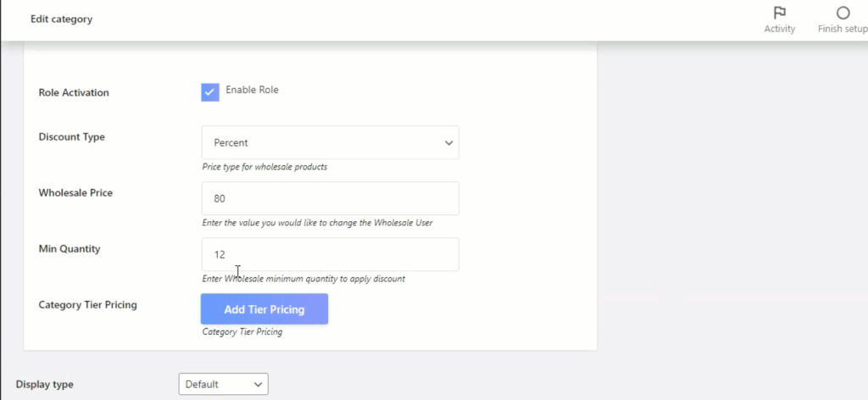The image size is (868, 400).
Task: Click the 'Price type for wholesale products' hint
Action: pos(264,167)
